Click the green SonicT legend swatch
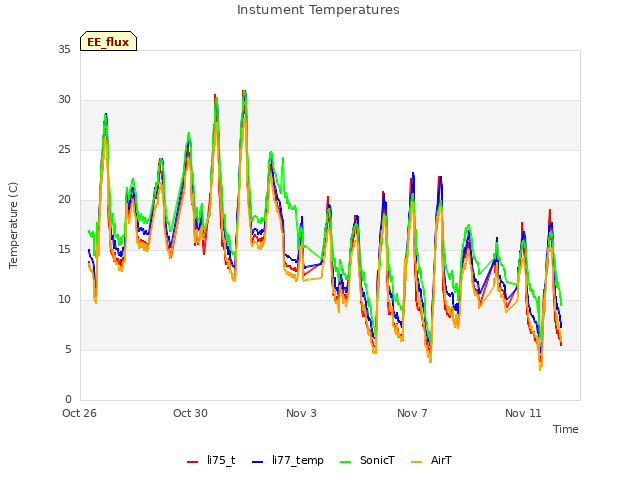640x480 pixels. pos(346,462)
